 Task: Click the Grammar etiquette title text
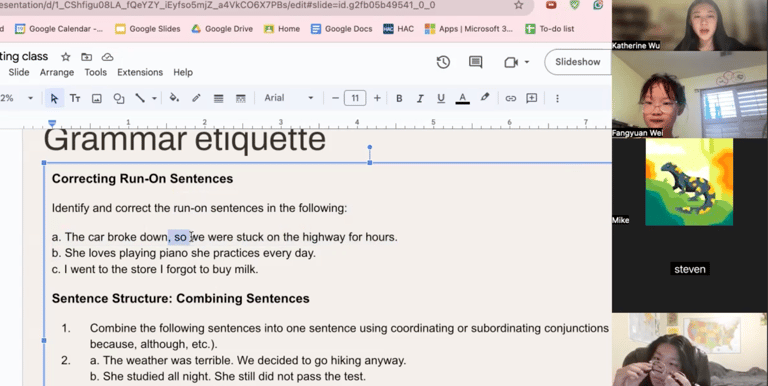(185, 140)
